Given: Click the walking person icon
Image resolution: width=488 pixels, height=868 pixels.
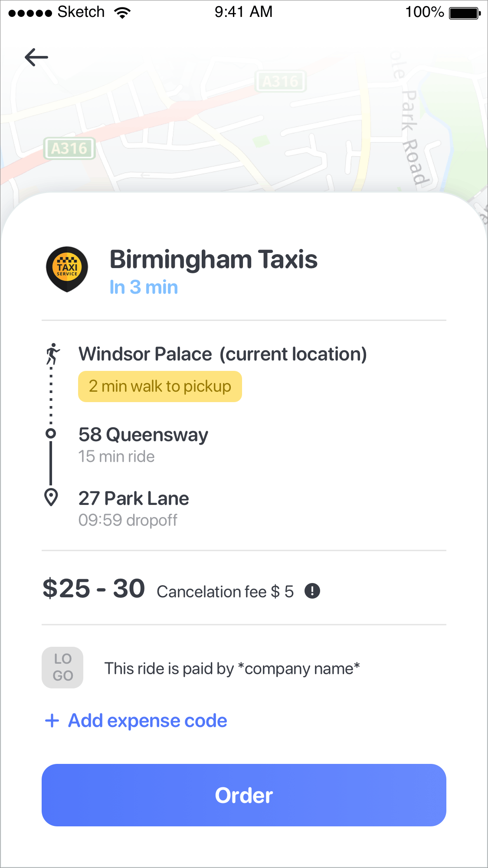Looking at the screenshot, I should [x=52, y=354].
